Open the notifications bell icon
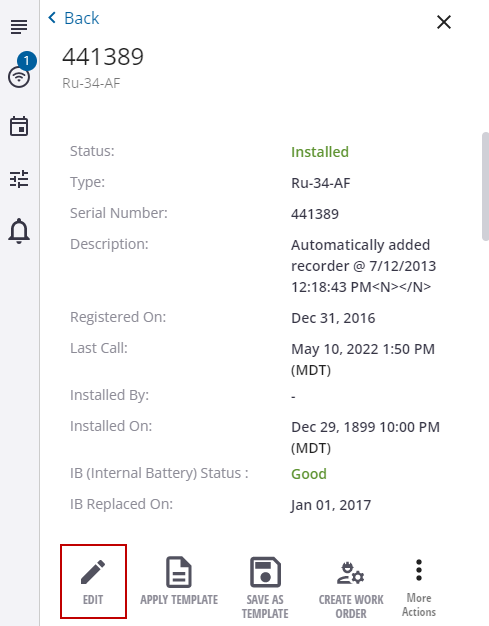This screenshot has width=489, height=626. [19, 231]
